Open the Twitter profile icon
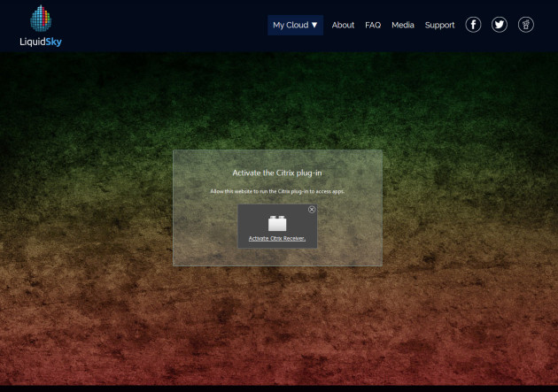The image size is (558, 392). click(x=500, y=25)
